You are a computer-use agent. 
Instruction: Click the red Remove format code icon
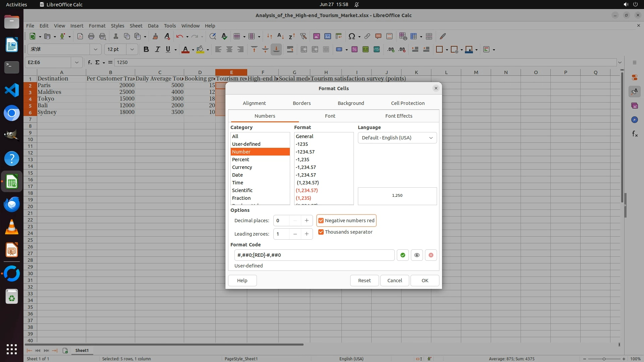tap(431, 255)
